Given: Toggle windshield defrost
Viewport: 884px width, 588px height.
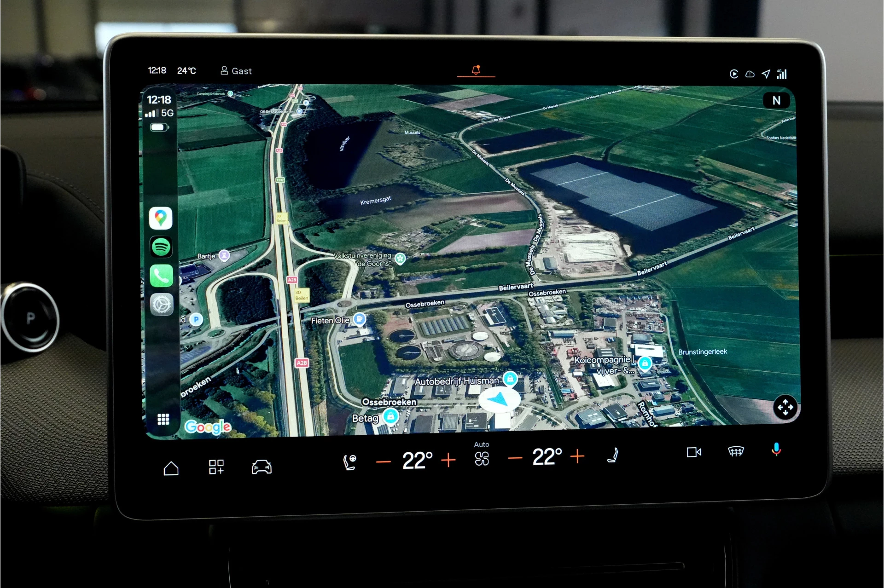Looking at the screenshot, I should pos(736,452).
